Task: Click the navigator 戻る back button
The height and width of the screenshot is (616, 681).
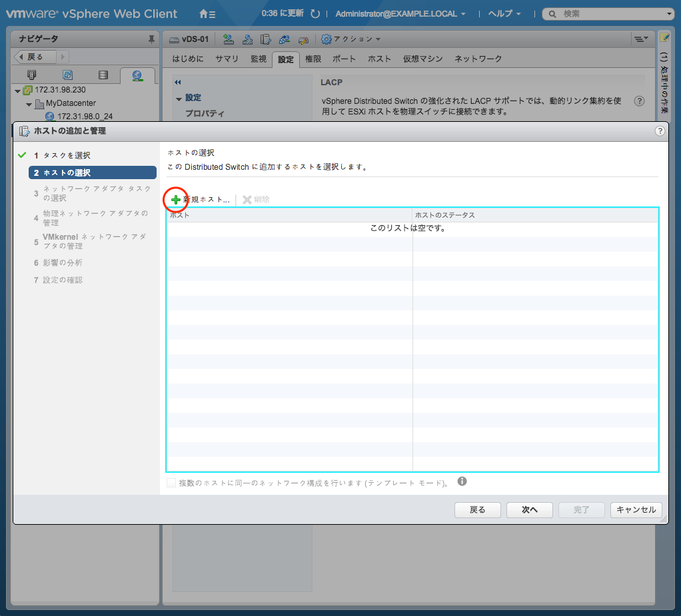Action: pos(35,57)
